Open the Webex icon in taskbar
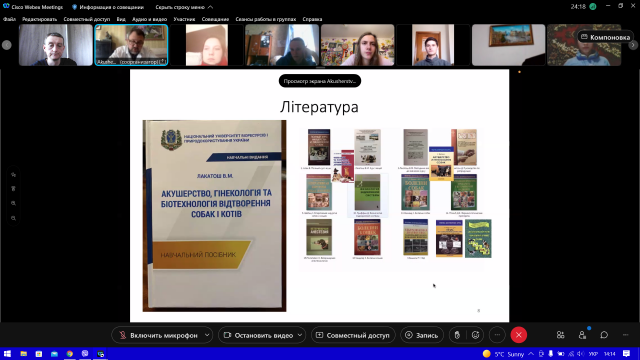 101,353
